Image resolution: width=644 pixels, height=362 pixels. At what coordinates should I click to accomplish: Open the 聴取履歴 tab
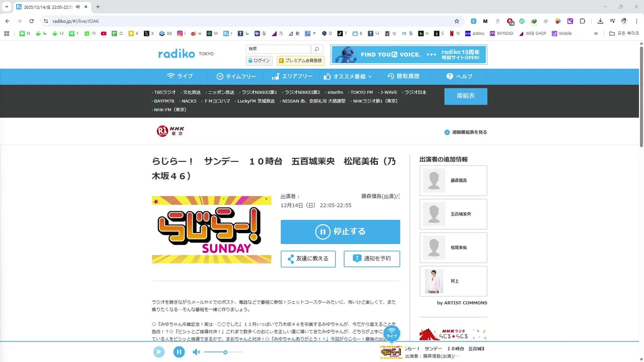(403, 76)
